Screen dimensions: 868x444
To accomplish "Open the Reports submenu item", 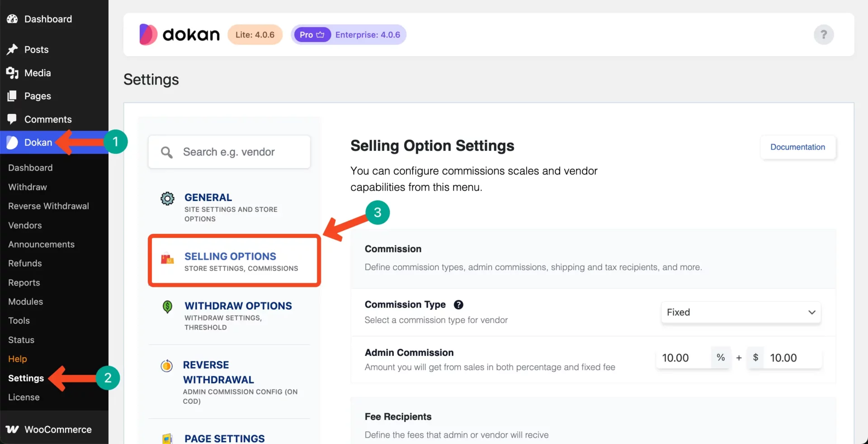I will click(x=24, y=283).
